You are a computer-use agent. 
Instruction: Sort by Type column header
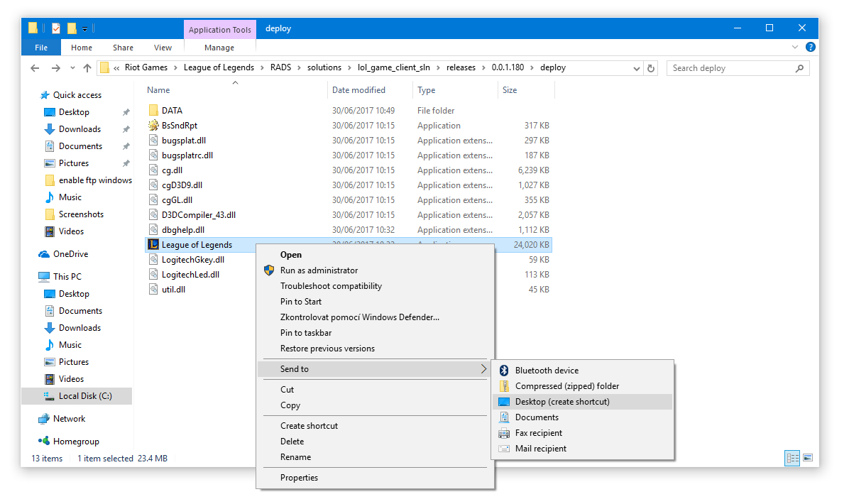pos(426,90)
